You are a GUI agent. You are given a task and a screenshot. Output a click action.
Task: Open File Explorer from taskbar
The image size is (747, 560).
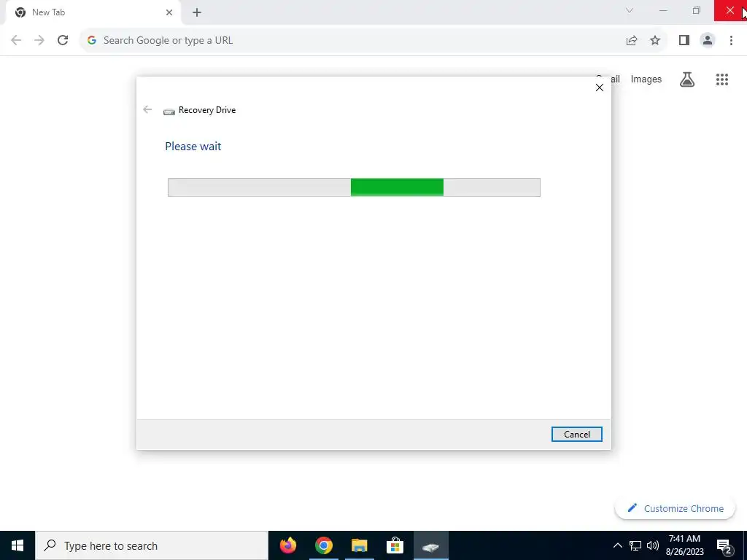click(359, 545)
